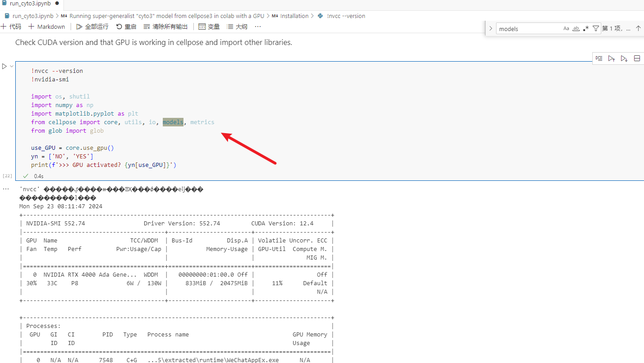Click the green success checkmark under the cell
This screenshot has width=644, height=363.
click(26, 176)
